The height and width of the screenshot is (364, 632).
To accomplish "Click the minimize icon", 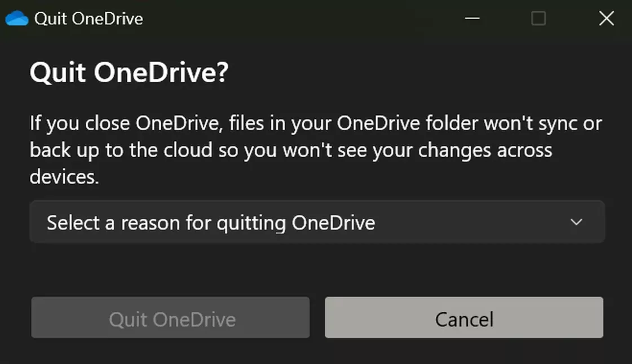I will point(472,18).
